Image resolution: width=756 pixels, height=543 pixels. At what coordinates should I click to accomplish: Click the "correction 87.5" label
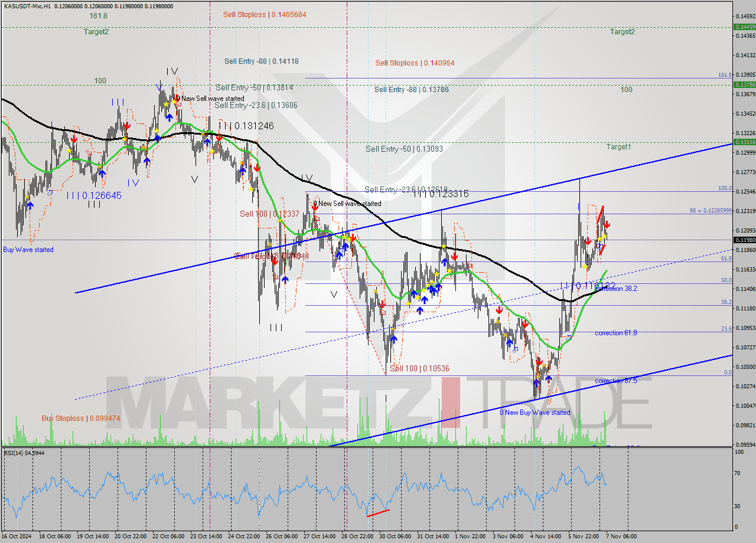(616, 381)
